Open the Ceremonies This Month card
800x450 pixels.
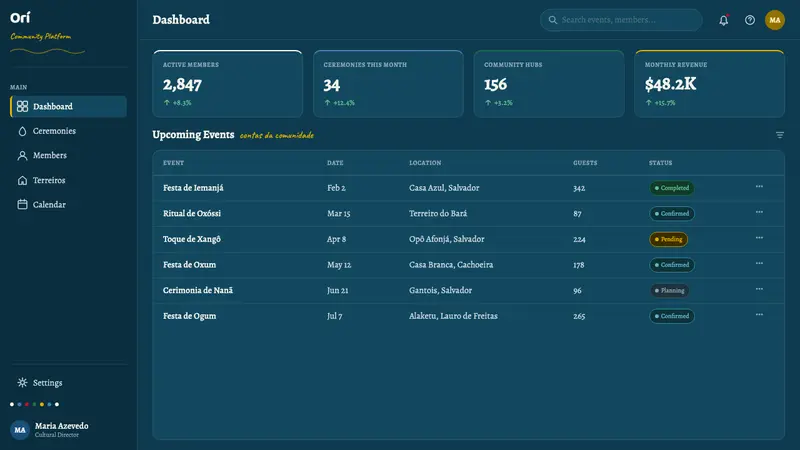388,84
